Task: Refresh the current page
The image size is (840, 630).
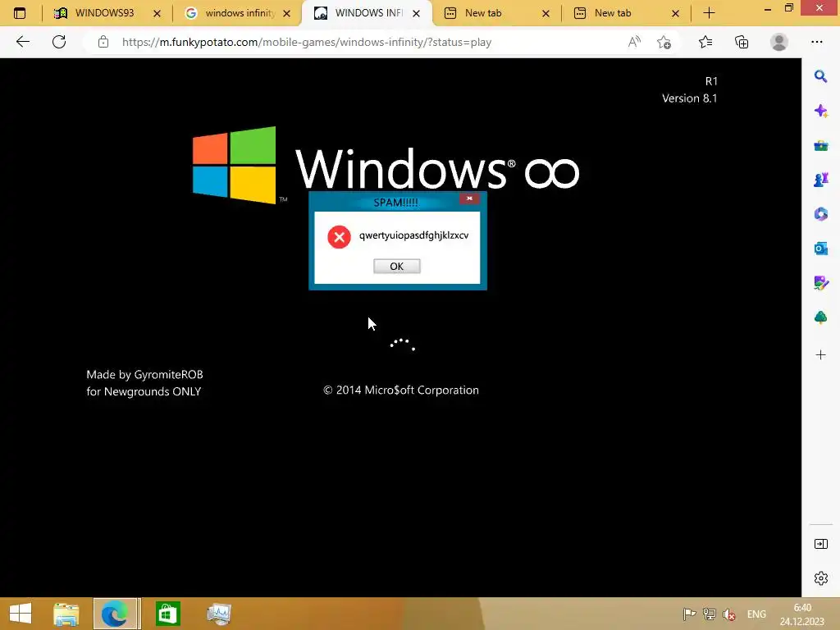Action: coord(59,42)
